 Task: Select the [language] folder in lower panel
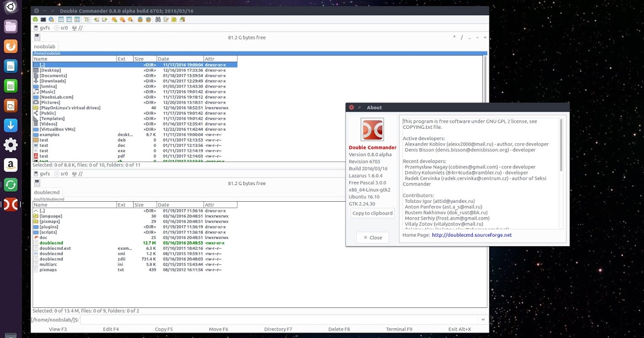pos(135,216)
